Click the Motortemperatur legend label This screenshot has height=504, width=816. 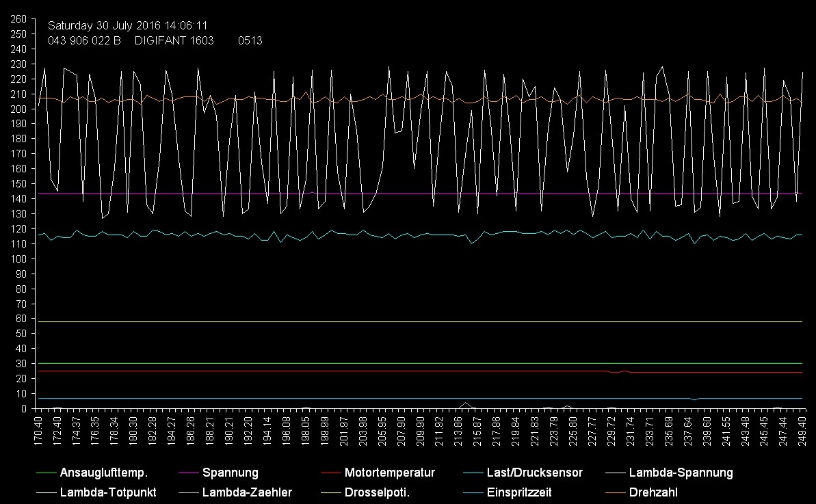[389, 473]
